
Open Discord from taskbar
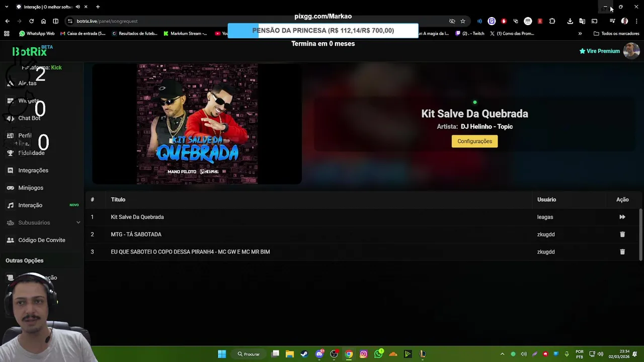pos(319,354)
